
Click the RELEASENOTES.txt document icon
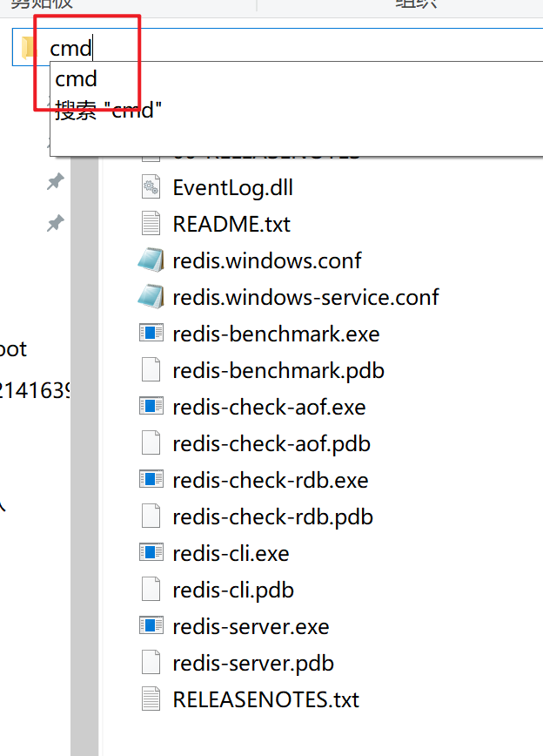click(151, 699)
